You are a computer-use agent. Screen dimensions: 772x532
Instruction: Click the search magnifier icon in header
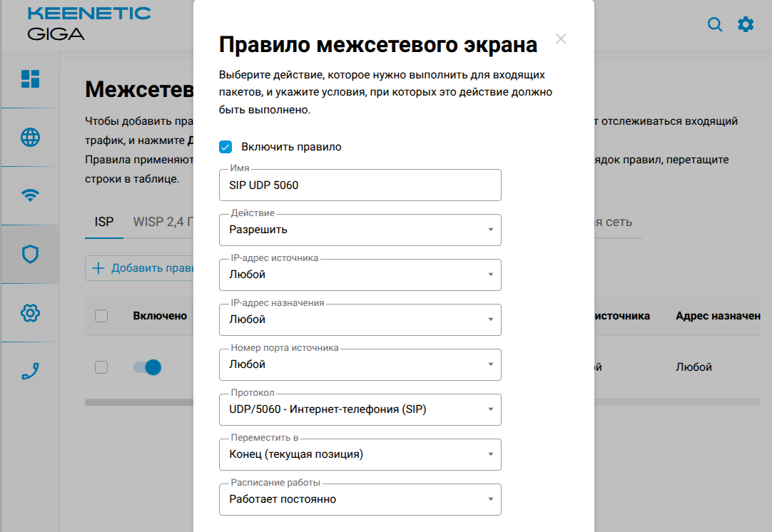pyautogui.click(x=715, y=25)
